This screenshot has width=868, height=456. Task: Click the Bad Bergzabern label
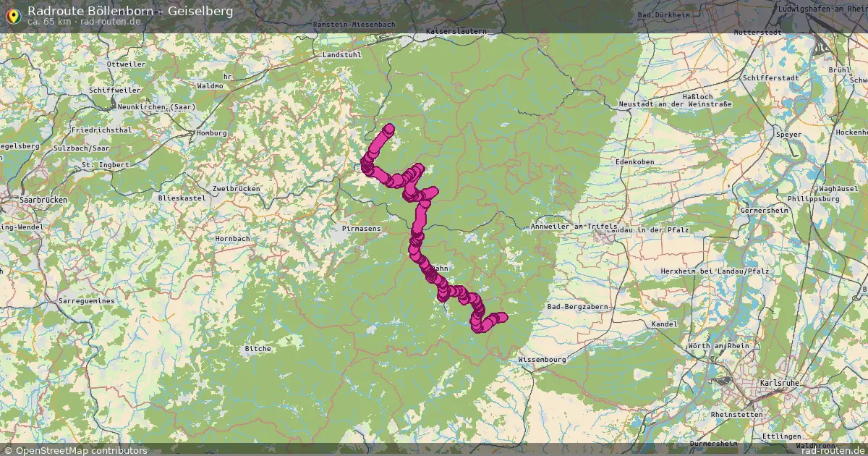[x=579, y=307]
